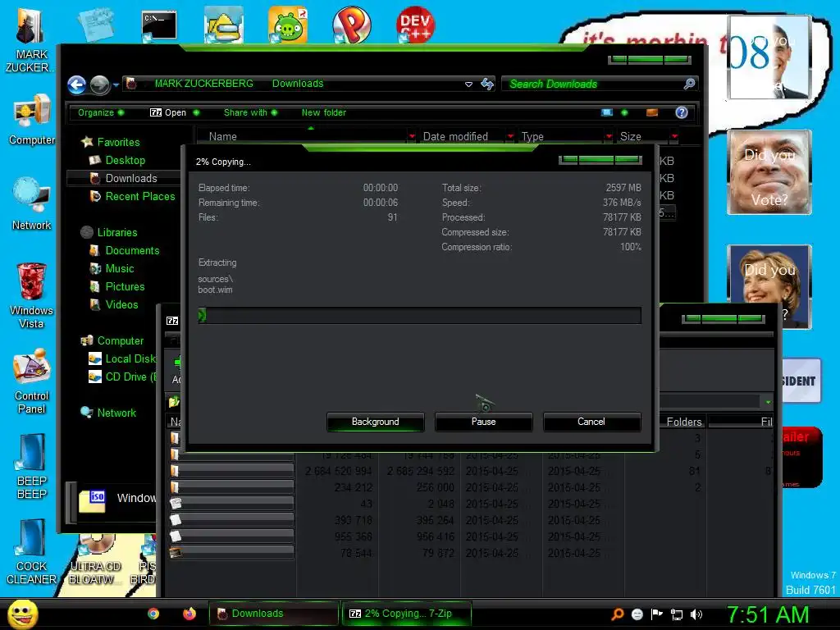Viewport: 840px width, 630px height.
Task: Switch to Downloads taskbar button
Action: click(x=273, y=614)
